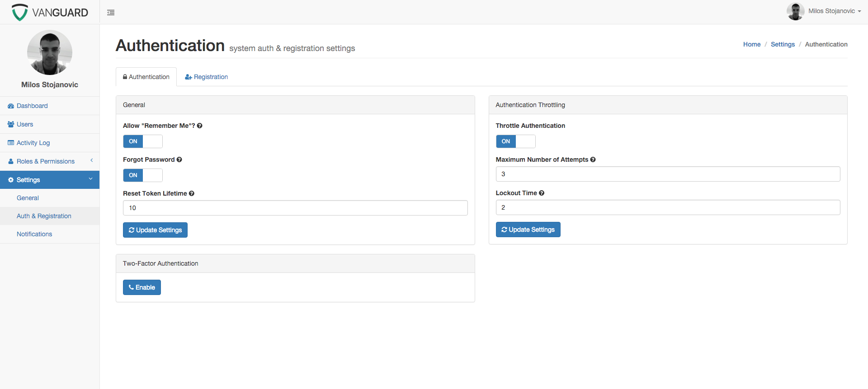Enable Two-Factor Authentication
Viewport: 868px width, 389px height.
tap(142, 287)
